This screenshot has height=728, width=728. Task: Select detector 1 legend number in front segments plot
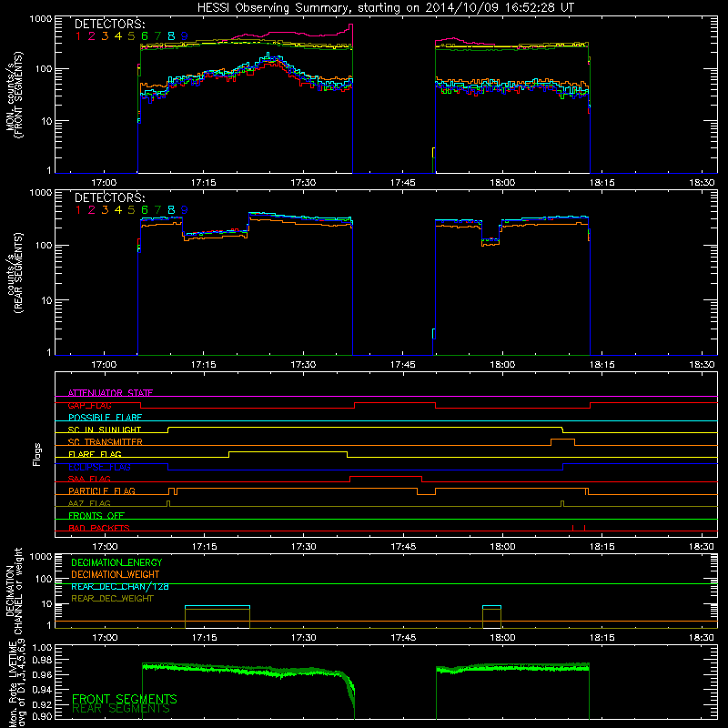pyautogui.click(x=78, y=35)
